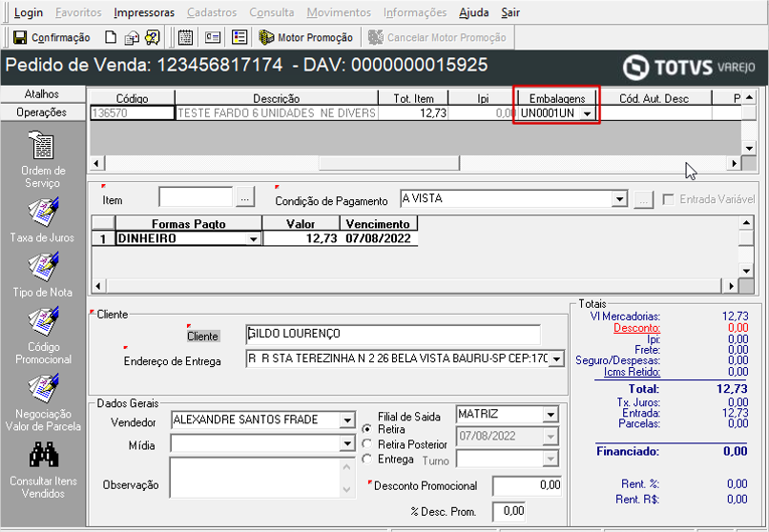
Task: Click Observação scroll down arrow
Action: click(x=346, y=489)
